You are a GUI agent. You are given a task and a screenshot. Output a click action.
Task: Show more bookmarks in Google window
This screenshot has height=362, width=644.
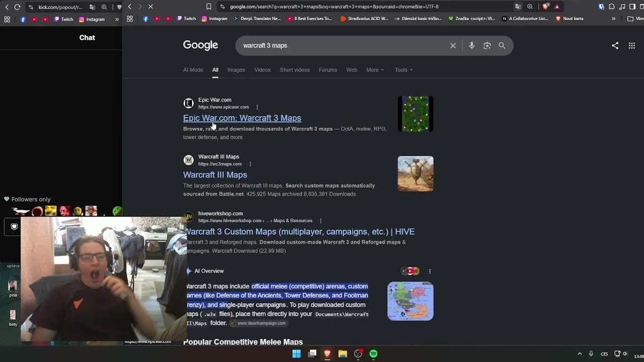pos(613,19)
